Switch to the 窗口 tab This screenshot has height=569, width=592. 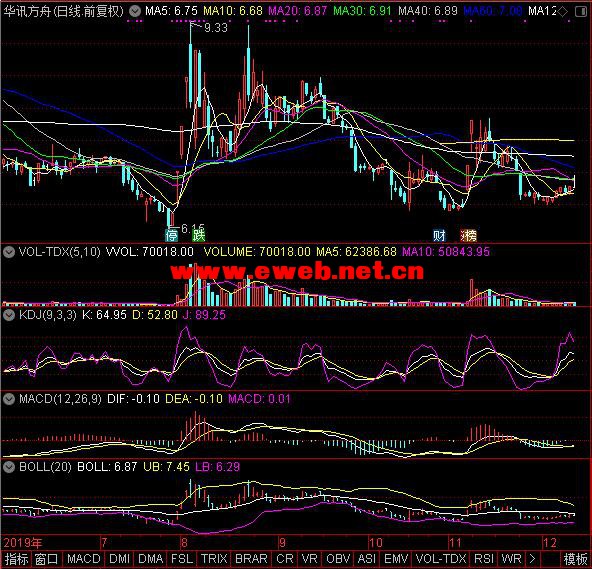coord(46,559)
